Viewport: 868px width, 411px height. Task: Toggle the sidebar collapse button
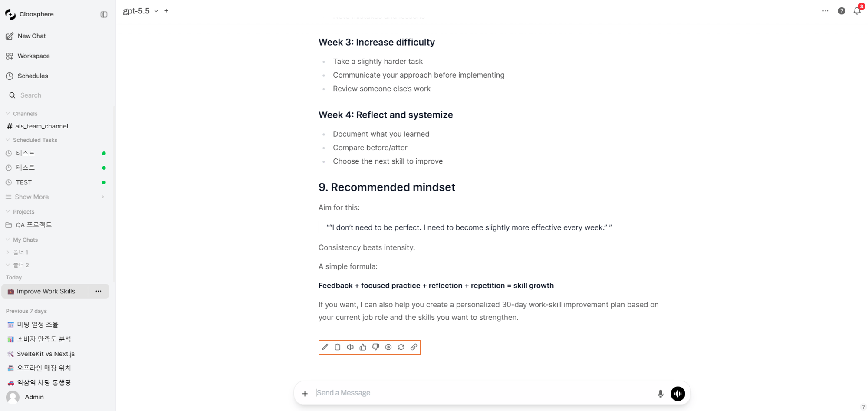(x=104, y=14)
